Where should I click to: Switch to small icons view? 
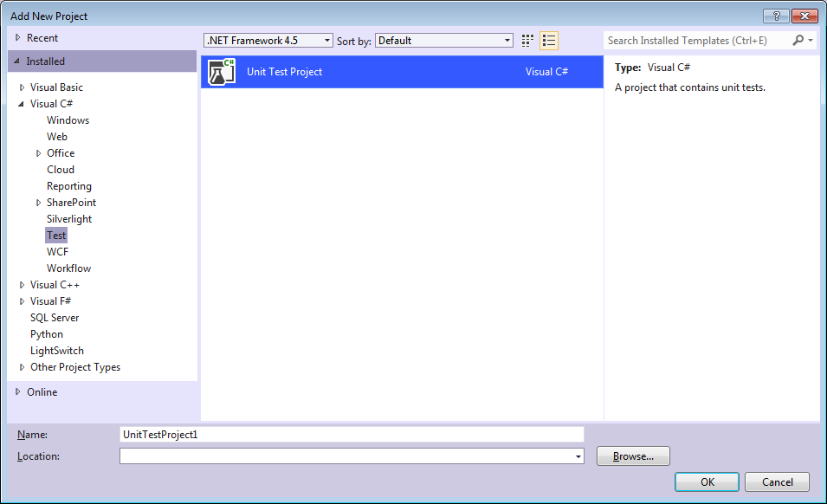tap(527, 41)
